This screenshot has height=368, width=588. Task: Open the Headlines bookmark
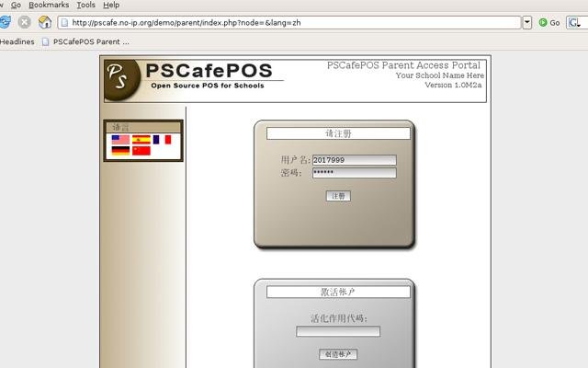17,41
